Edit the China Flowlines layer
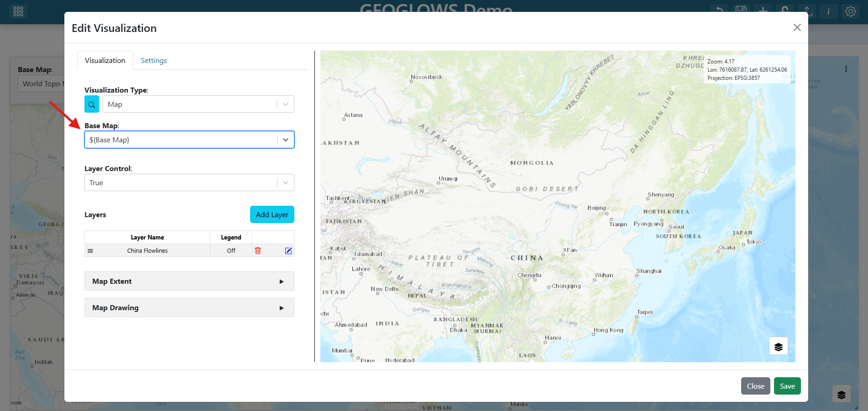 tap(288, 250)
